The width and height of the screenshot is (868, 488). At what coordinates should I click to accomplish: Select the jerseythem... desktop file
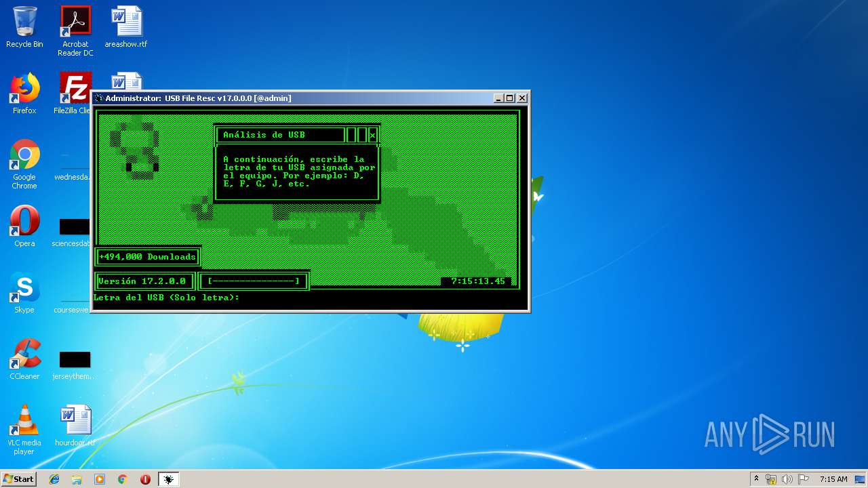(x=75, y=365)
